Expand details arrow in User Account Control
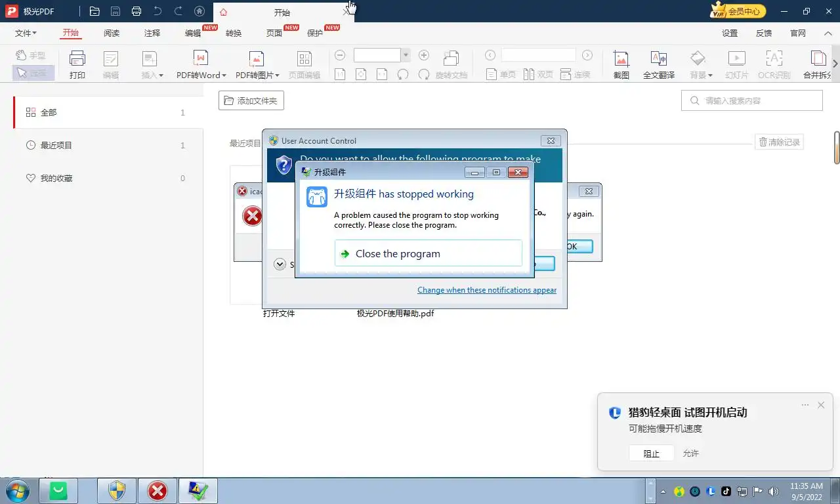This screenshot has width=840, height=504. tap(280, 264)
